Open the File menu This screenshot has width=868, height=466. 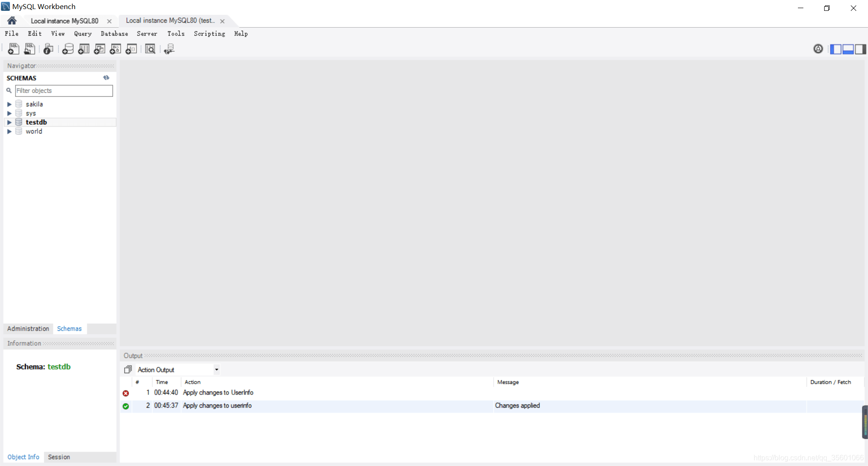click(12, 33)
